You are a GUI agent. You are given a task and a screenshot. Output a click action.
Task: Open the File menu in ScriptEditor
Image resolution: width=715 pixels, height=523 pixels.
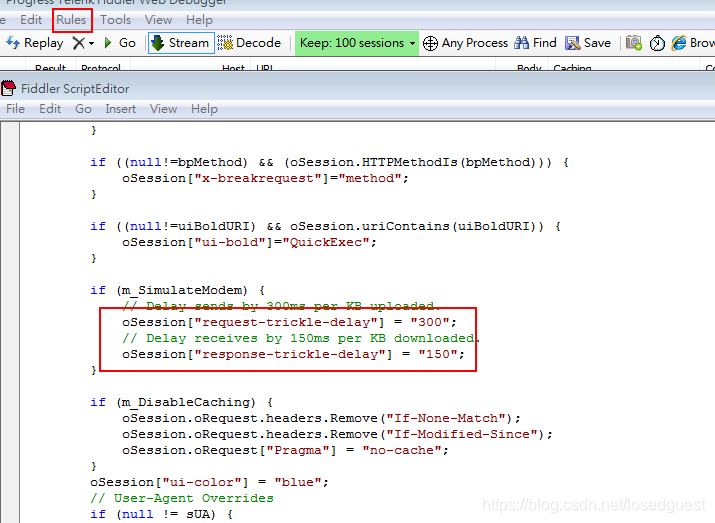pos(15,109)
